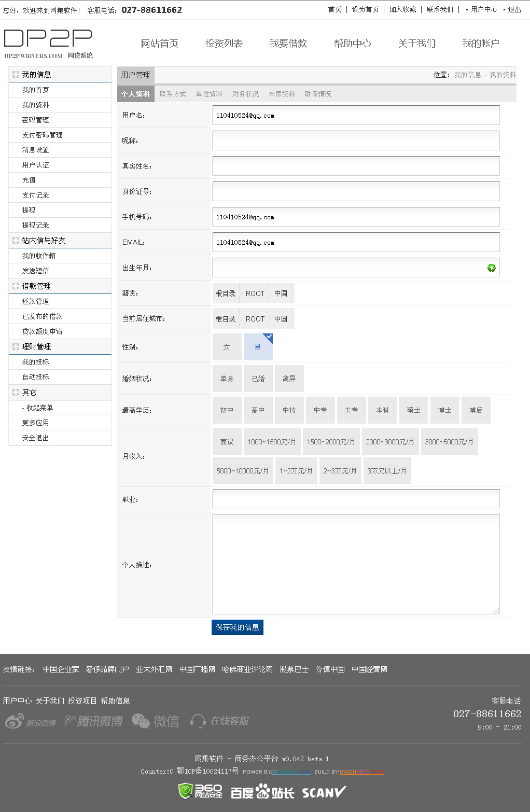Switch to the 联系方式 tab

pos(173,94)
